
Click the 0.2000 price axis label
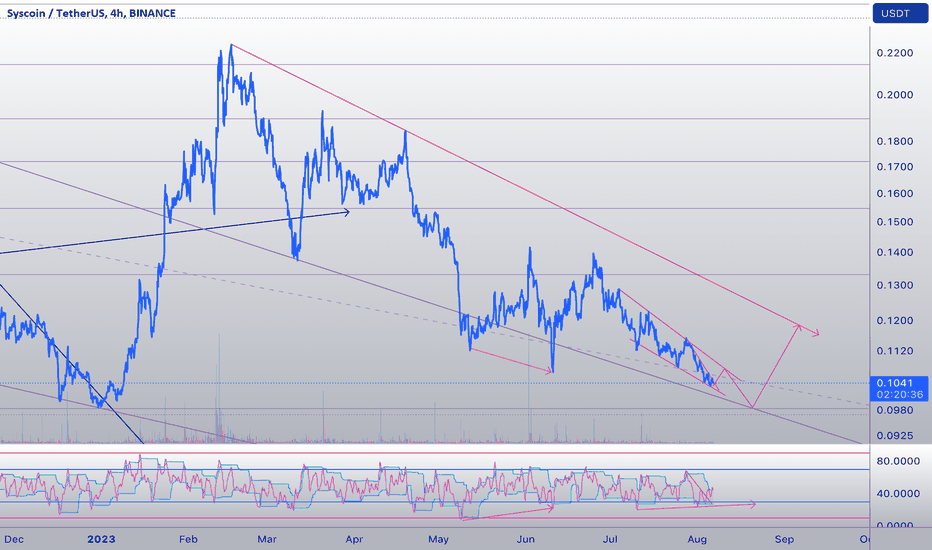coord(895,95)
